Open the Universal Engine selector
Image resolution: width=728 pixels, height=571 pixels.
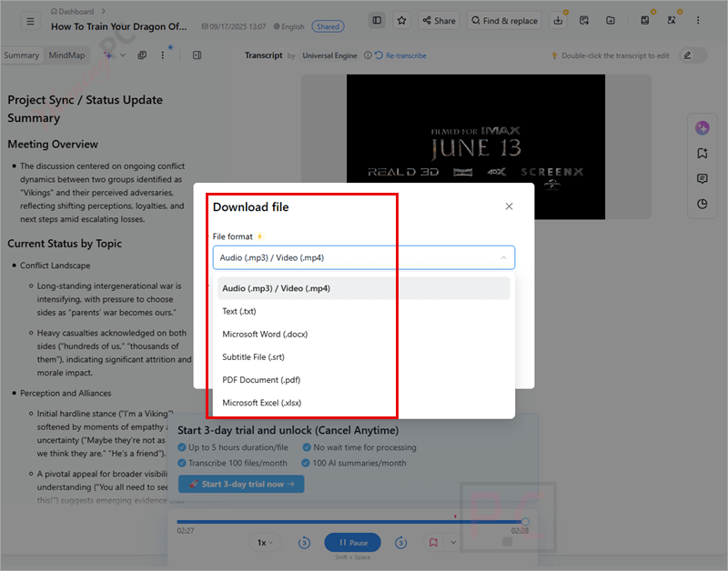click(x=329, y=55)
